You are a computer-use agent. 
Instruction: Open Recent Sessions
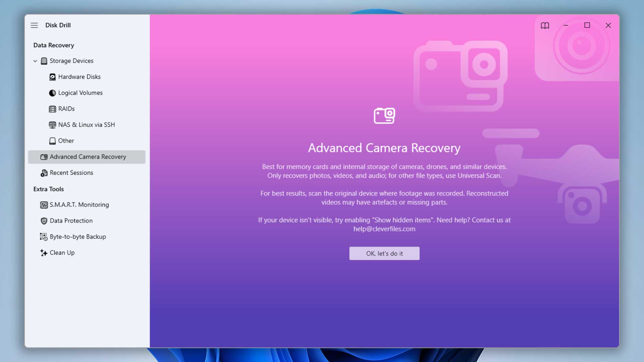71,173
